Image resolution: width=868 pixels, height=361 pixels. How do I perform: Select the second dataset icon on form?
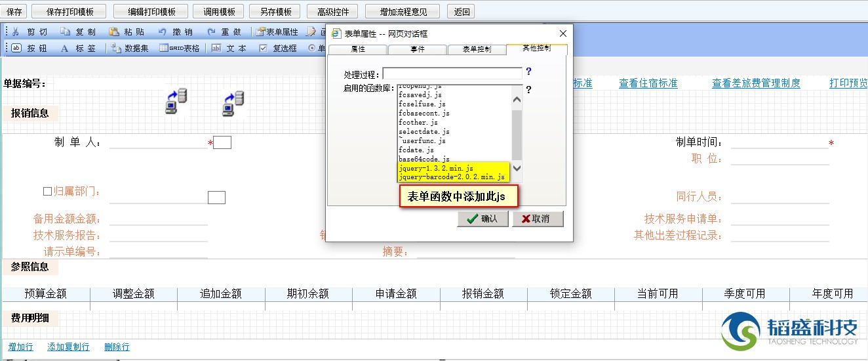[x=233, y=104]
